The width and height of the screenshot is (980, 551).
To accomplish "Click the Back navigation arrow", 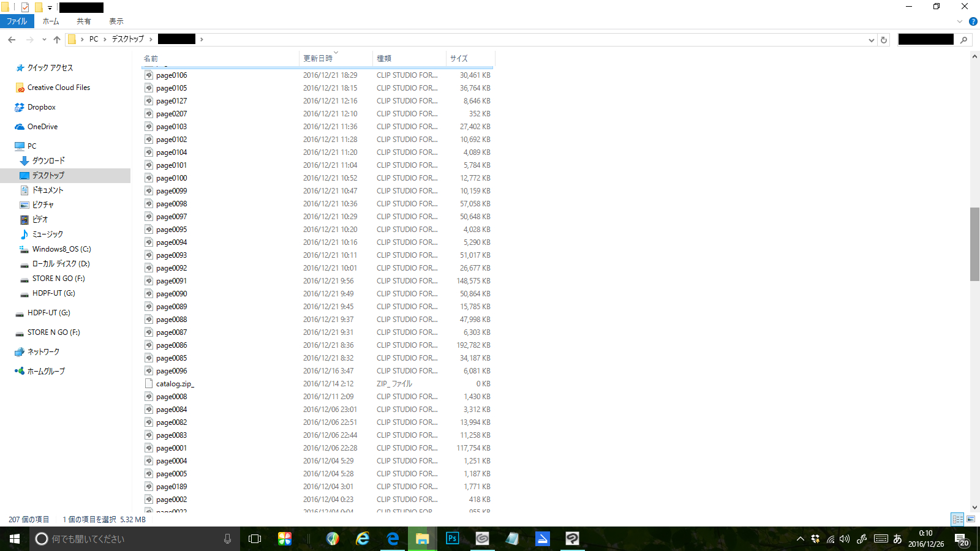I will (x=12, y=40).
